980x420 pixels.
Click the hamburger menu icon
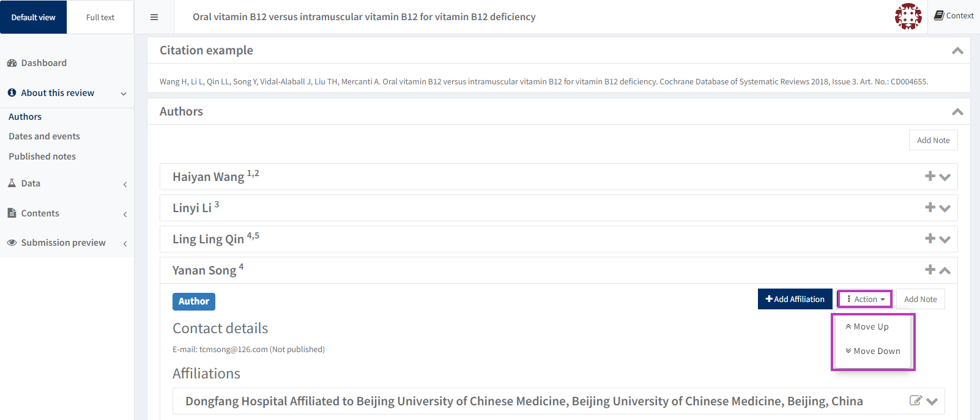click(x=154, y=17)
